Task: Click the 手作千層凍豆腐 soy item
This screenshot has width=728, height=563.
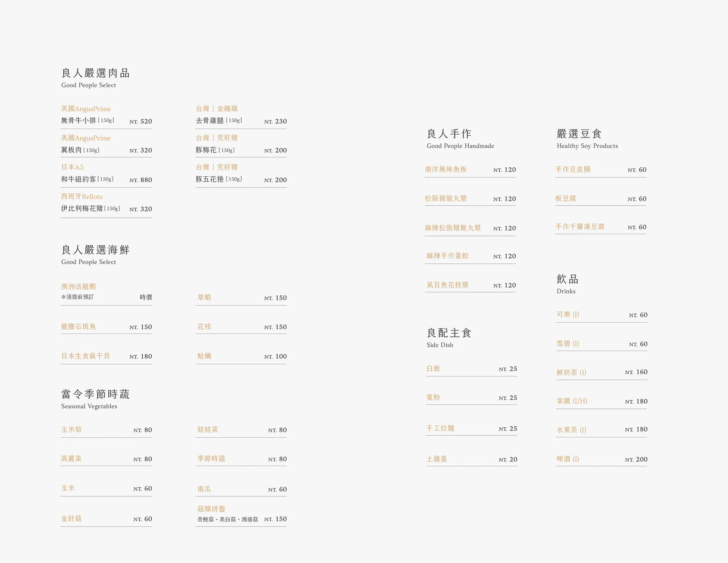Action: (580, 227)
